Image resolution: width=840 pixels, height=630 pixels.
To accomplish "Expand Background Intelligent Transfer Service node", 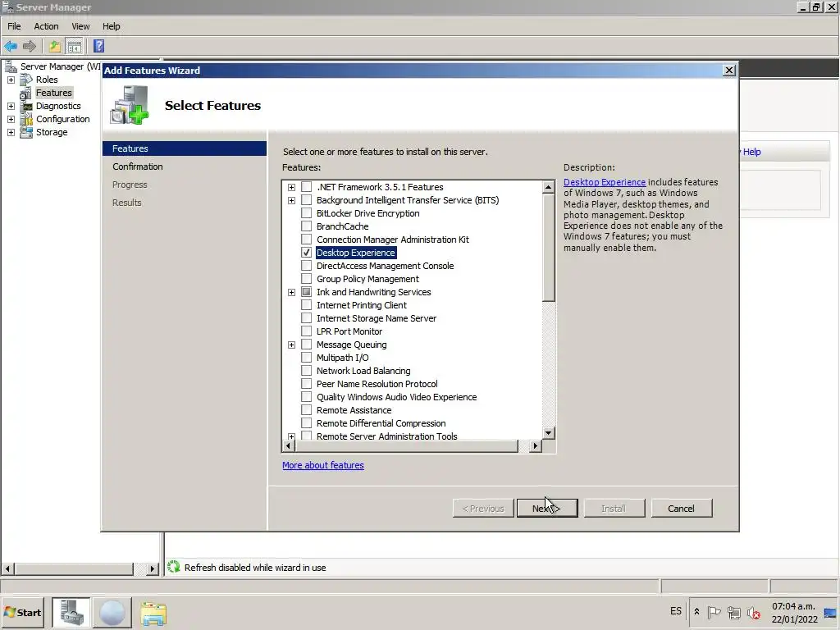I will (291, 200).
